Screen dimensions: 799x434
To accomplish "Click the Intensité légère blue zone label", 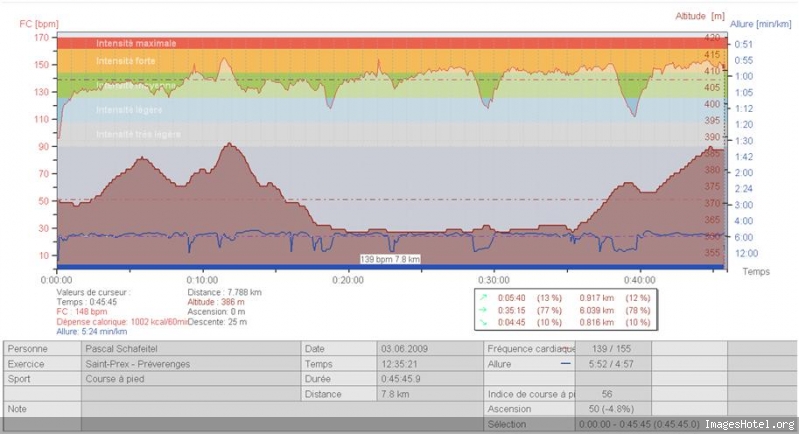I will tap(129, 110).
